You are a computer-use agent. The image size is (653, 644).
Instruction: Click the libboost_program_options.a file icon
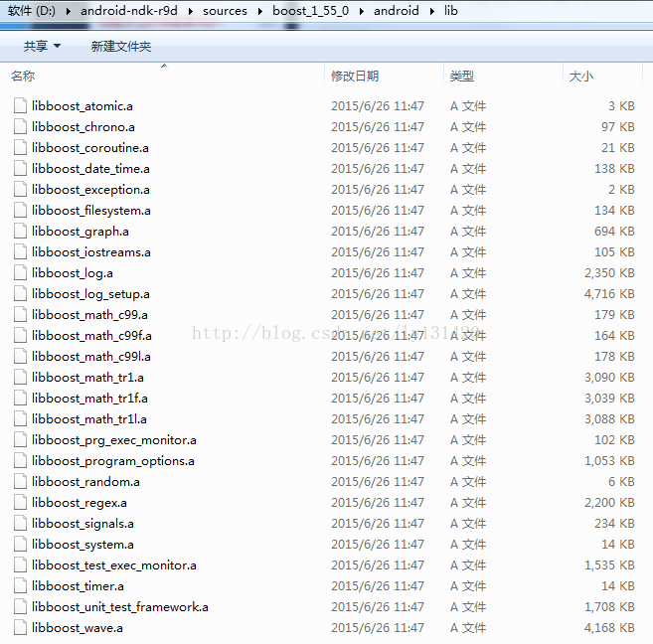click(x=20, y=460)
